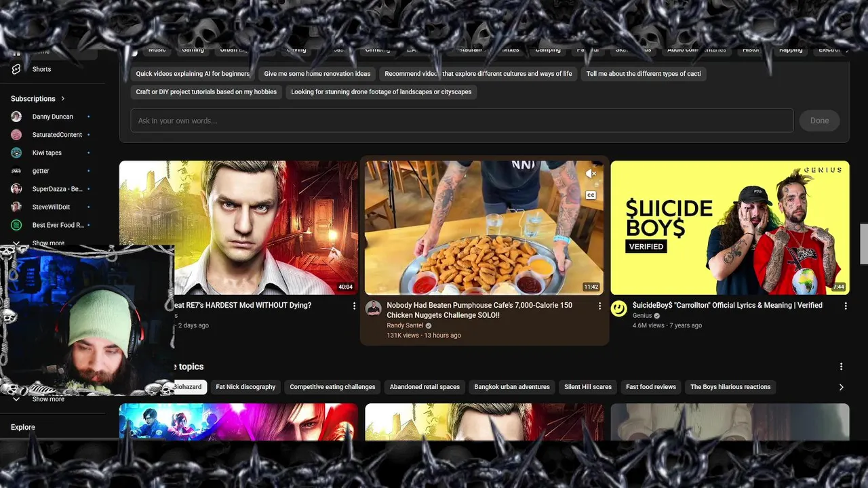
Task: Open three-dot menu of the topics section
Action: tap(841, 367)
